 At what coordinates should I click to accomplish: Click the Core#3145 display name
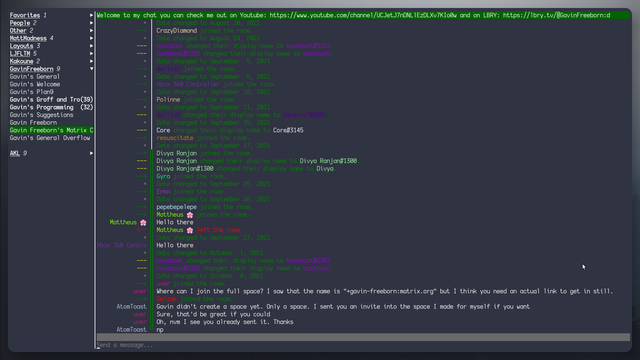click(x=288, y=130)
